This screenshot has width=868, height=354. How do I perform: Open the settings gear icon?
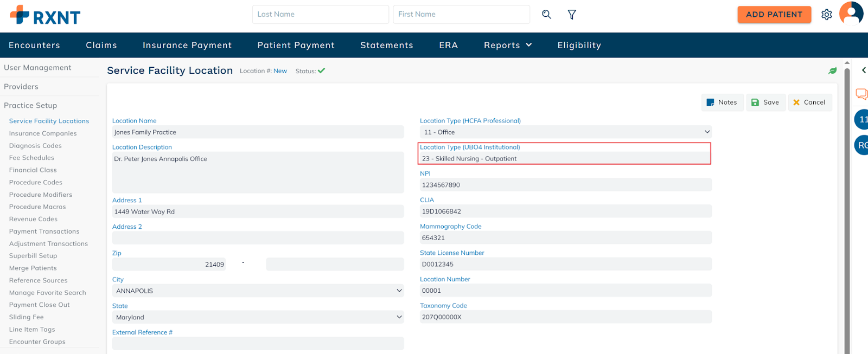(826, 15)
